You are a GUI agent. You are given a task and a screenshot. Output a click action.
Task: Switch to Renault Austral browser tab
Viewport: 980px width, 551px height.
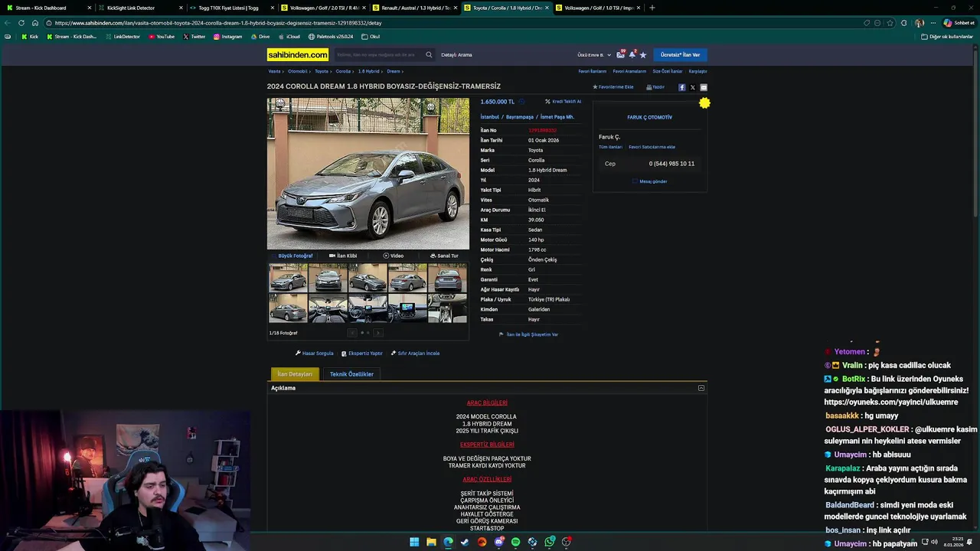[416, 8]
